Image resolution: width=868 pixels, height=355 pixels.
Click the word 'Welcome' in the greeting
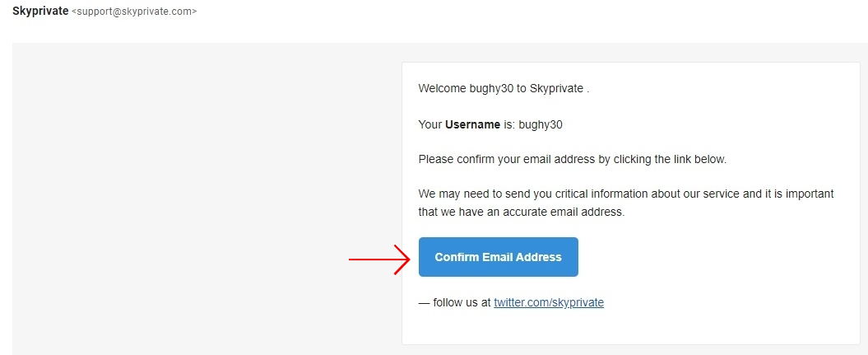click(443, 89)
